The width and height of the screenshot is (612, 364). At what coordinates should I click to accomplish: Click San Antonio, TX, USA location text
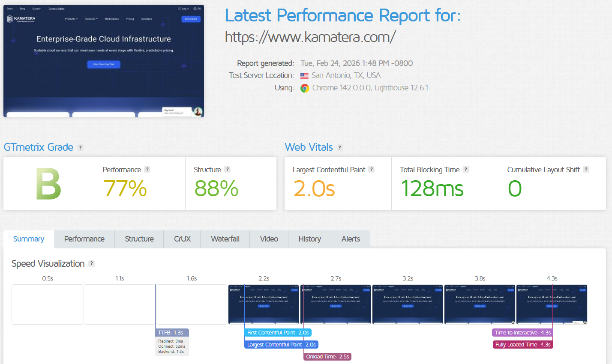[x=346, y=75]
